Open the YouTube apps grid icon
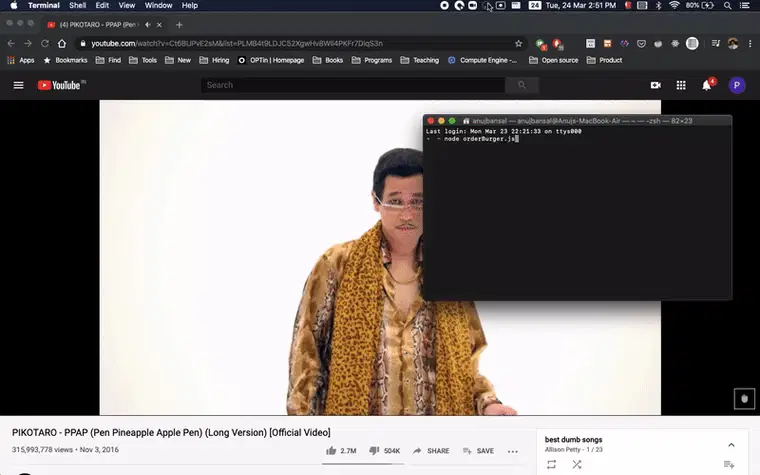 (681, 85)
